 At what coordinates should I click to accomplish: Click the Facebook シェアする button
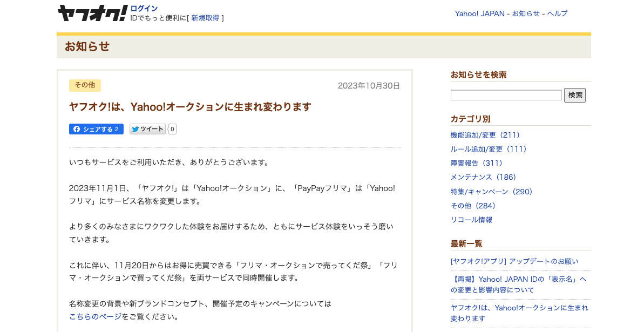pyautogui.click(x=96, y=129)
